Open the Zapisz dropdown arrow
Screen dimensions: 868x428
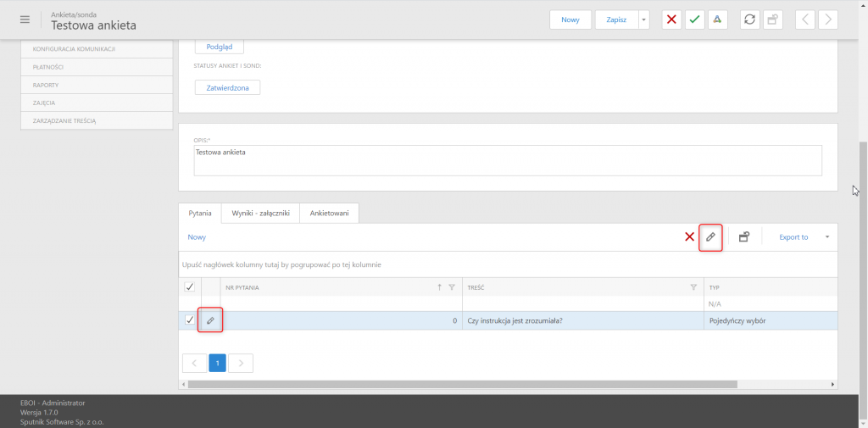pos(643,19)
